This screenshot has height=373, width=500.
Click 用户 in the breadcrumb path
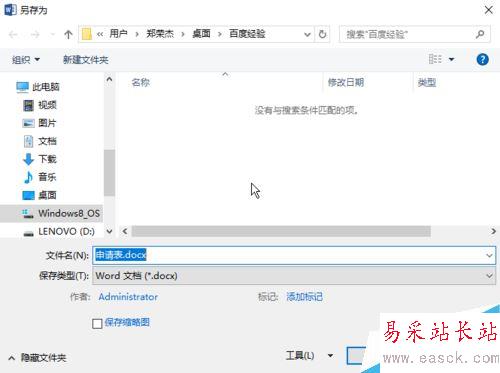(118, 34)
